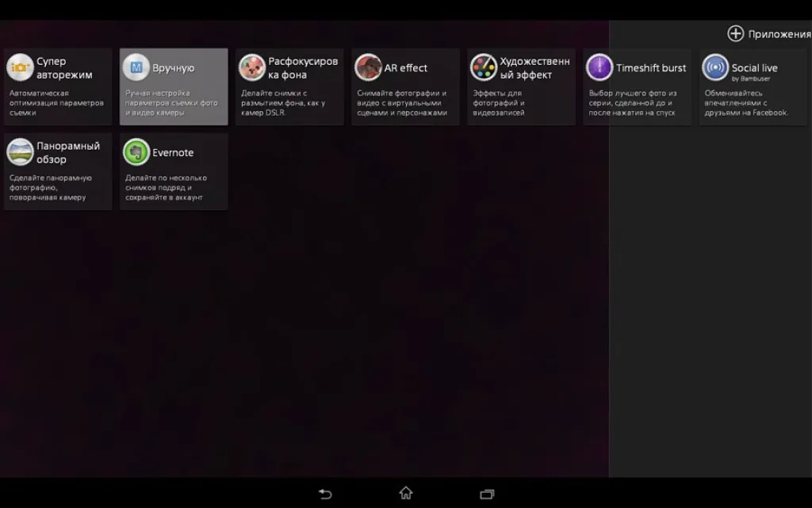Launch the AR effect icon
Viewport: 812px width, 508px height.
pyautogui.click(x=368, y=67)
